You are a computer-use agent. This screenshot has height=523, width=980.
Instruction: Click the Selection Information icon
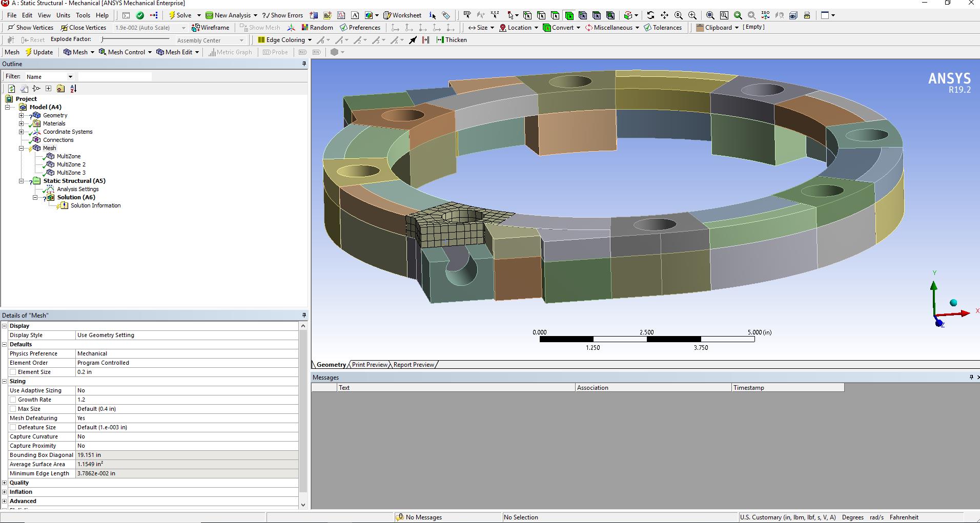(433, 15)
